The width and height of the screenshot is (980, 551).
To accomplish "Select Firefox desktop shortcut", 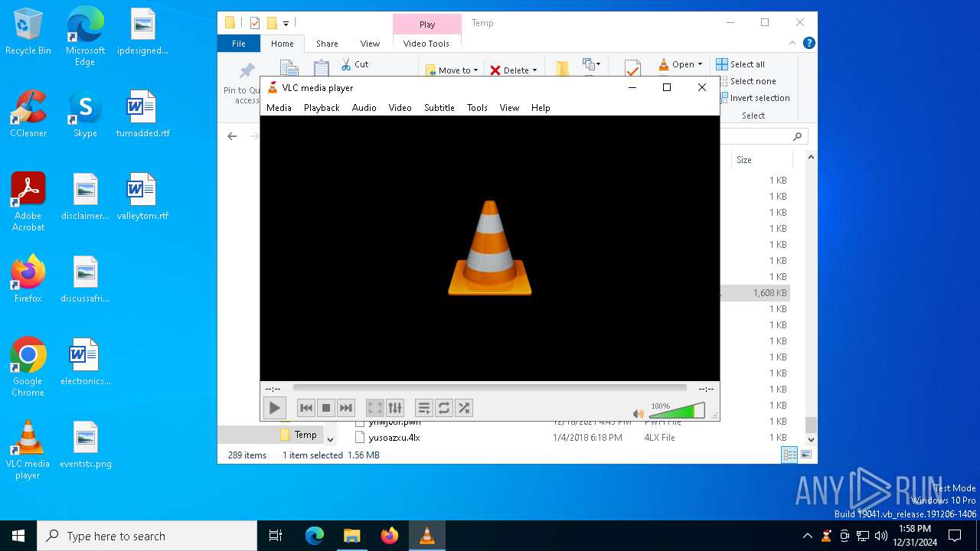I will [28, 279].
